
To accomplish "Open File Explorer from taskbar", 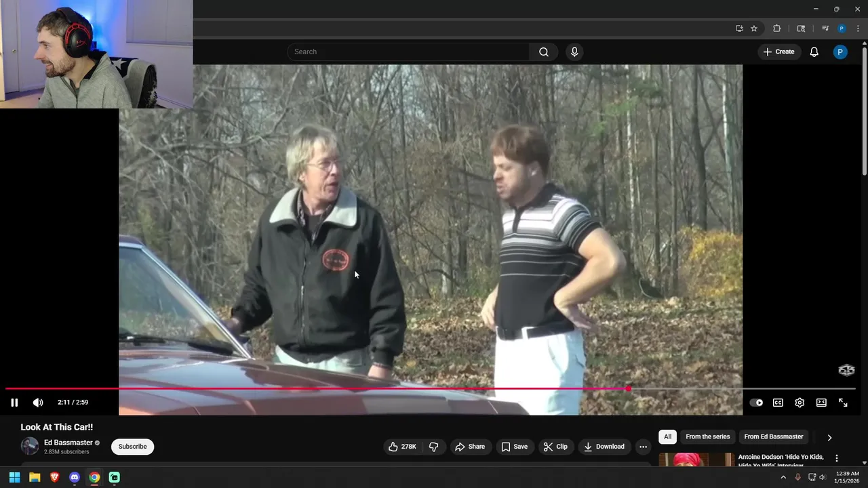I will point(35,477).
